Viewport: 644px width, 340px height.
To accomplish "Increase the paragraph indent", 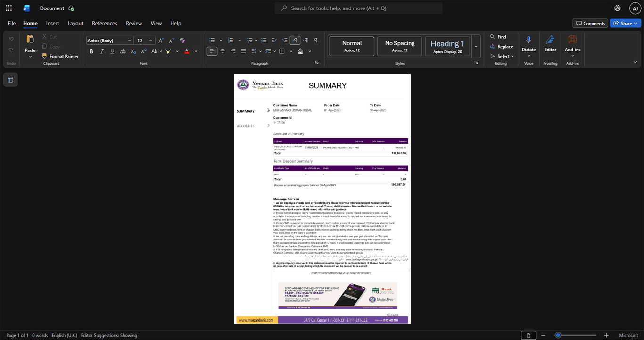I will tap(285, 41).
